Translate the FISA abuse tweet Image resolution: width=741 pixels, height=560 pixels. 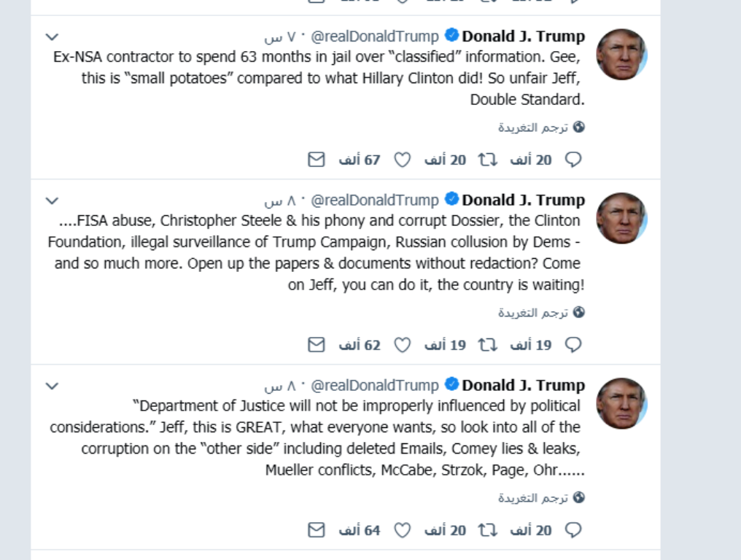click(541, 312)
